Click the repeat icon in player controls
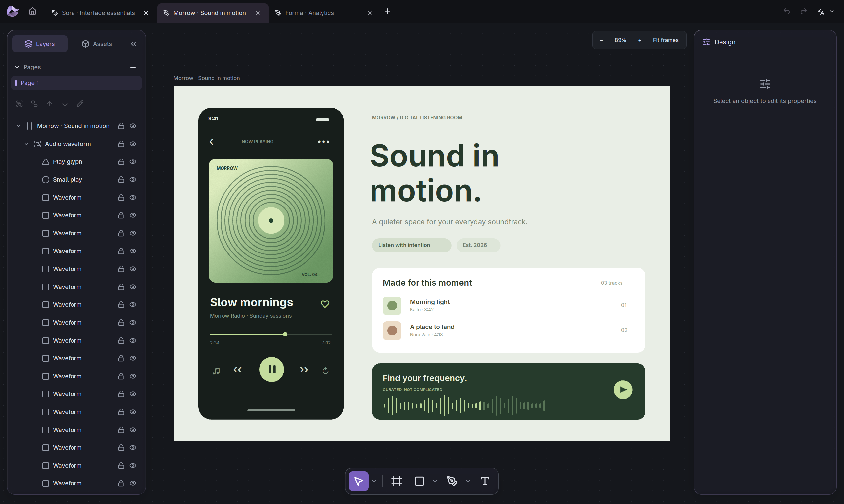The image size is (844, 504). point(325,371)
